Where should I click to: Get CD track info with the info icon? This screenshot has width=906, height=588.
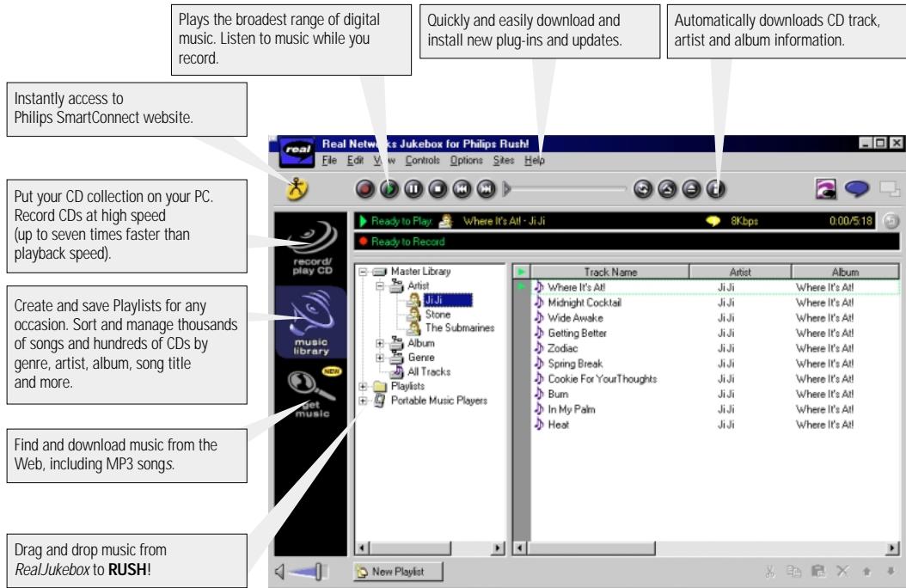pyautogui.click(x=716, y=189)
